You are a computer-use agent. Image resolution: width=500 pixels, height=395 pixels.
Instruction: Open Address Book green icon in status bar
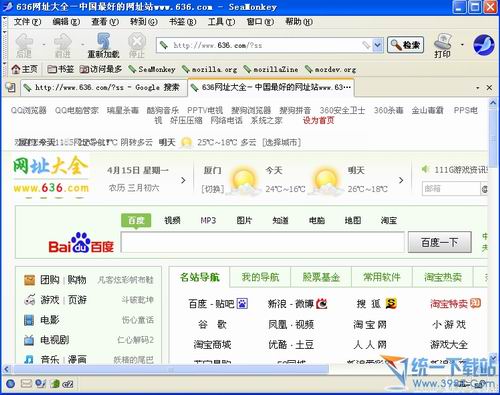pos(55,384)
